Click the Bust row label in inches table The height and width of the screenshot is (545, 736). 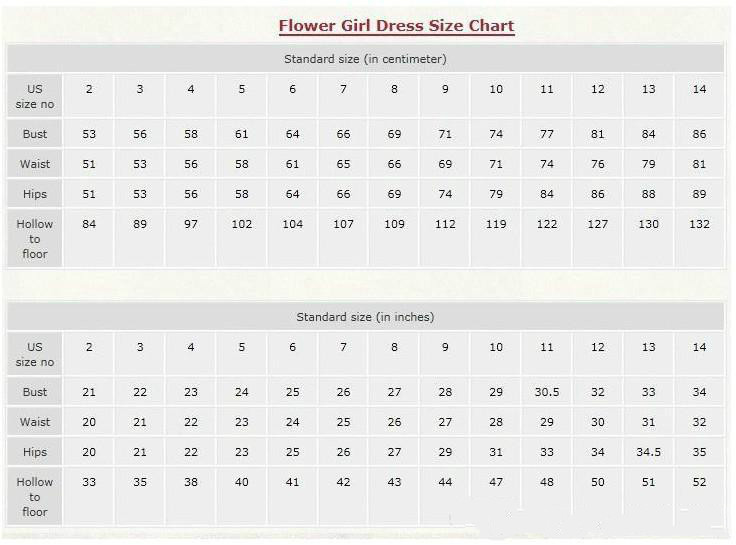click(x=35, y=392)
